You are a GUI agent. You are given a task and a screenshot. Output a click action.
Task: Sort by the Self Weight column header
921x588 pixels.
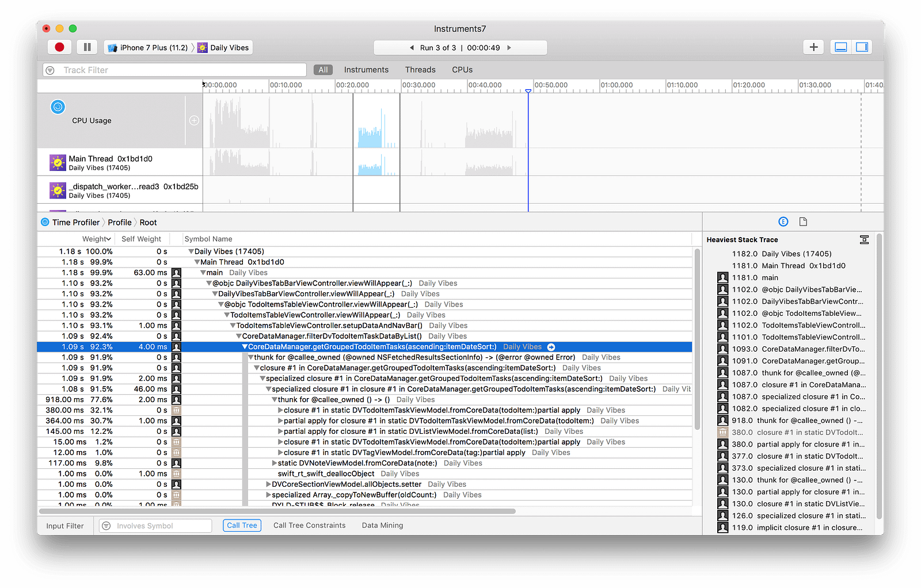141,239
